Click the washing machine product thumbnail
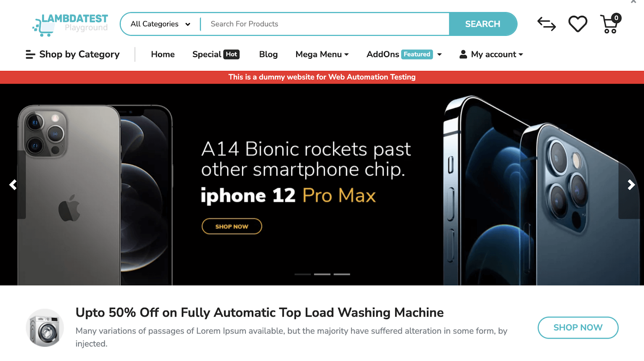 coord(45,328)
